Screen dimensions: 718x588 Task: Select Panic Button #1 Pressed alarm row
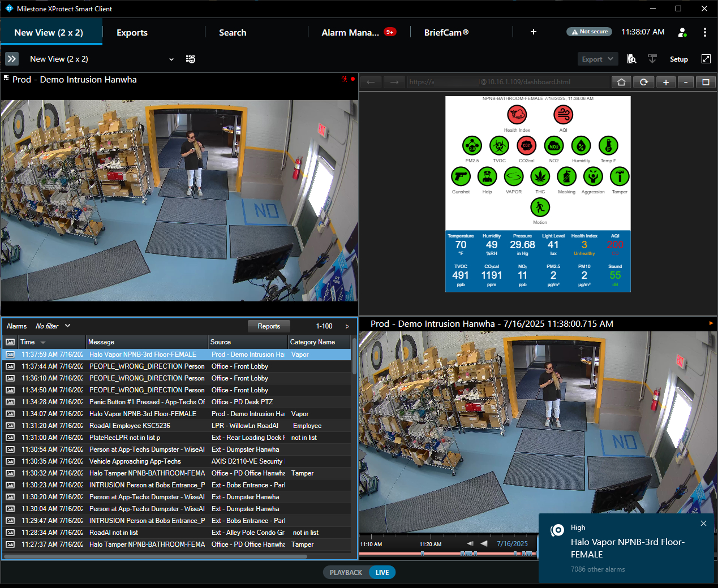coord(177,402)
